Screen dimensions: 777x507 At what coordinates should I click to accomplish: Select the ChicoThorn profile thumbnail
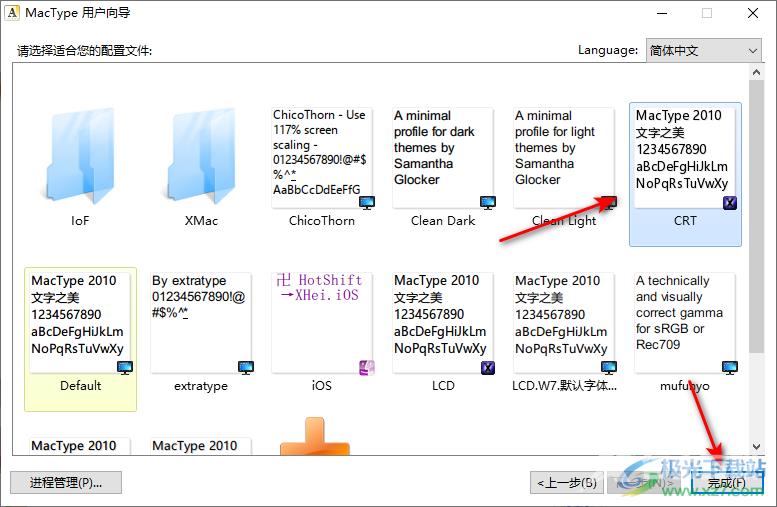(x=322, y=158)
